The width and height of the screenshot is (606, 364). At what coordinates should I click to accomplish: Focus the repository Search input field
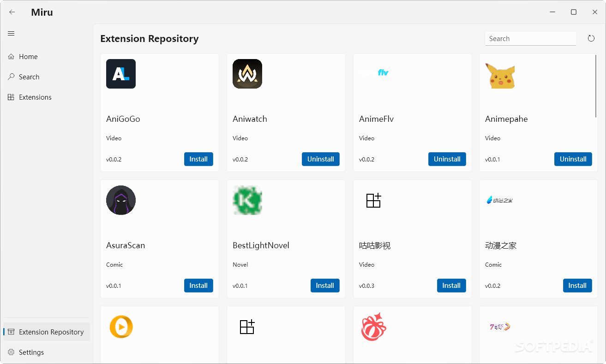pyautogui.click(x=530, y=39)
